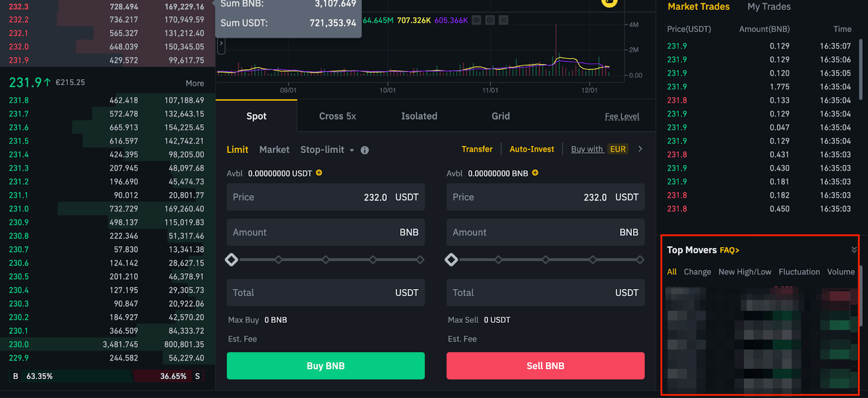Click the 36.65% sell ratio bar
The image size is (868, 398).
[169, 376]
